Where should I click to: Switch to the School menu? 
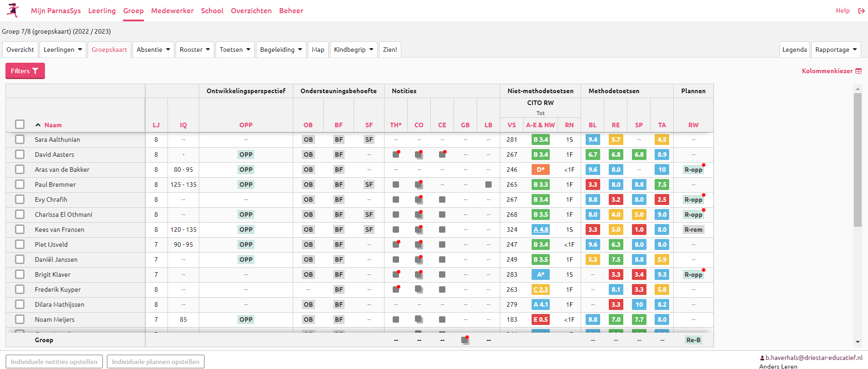212,11
